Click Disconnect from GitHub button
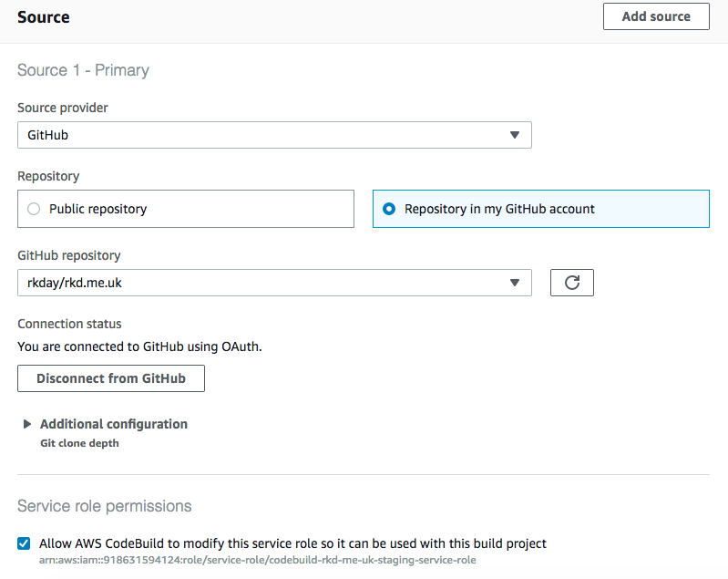This screenshot has width=728, height=579. pos(111,378)
